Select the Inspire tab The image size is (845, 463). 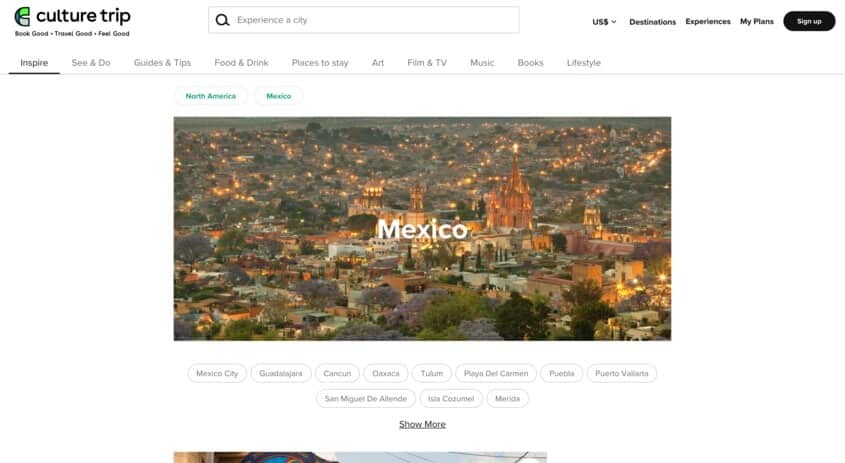[34, 63]
